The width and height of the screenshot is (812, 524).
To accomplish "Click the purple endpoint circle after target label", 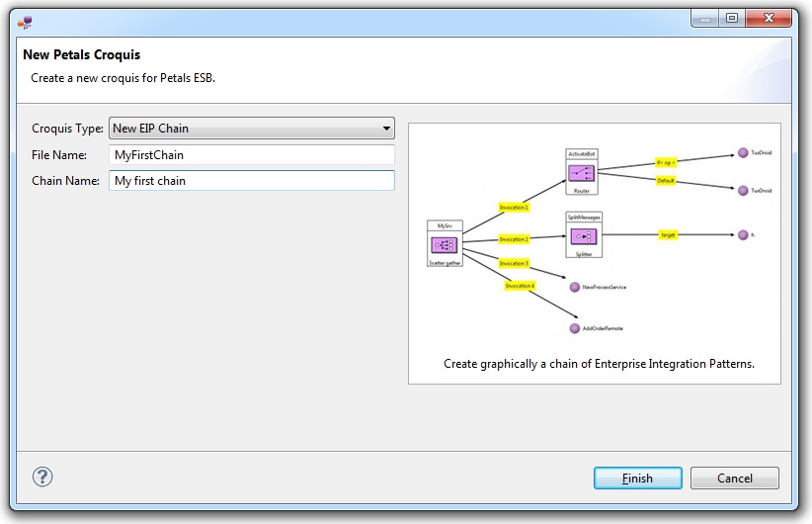I will (742, 234).
